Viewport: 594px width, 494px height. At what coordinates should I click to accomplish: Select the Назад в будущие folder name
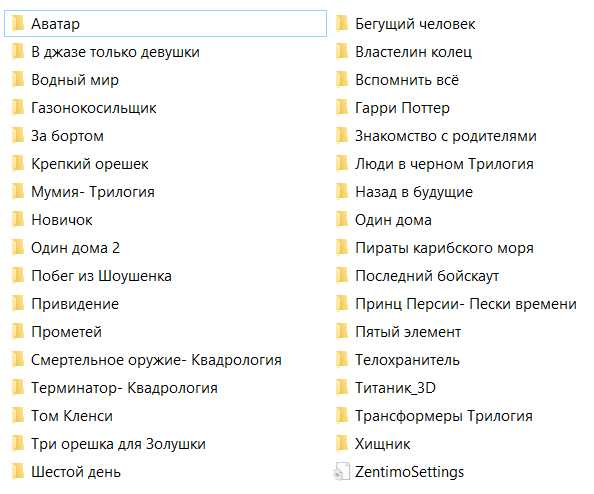(x=414, y=192)
